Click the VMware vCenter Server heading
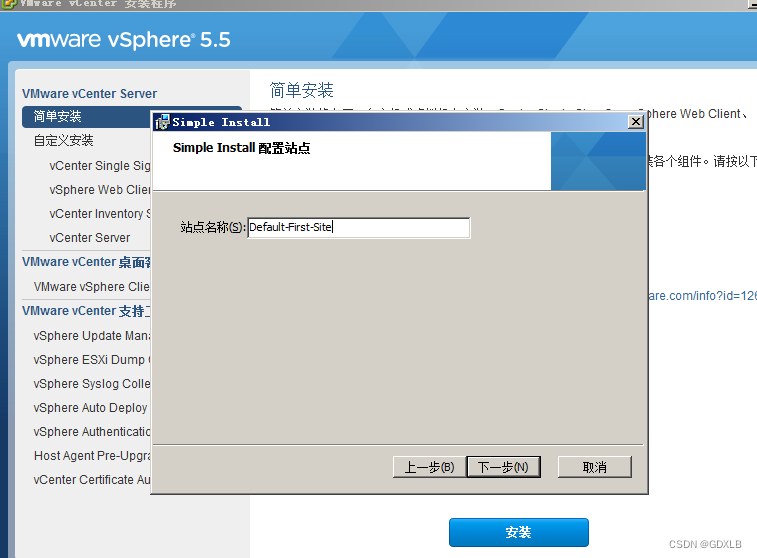The height and width of the screenshot is (558, 757). (89, 94)
